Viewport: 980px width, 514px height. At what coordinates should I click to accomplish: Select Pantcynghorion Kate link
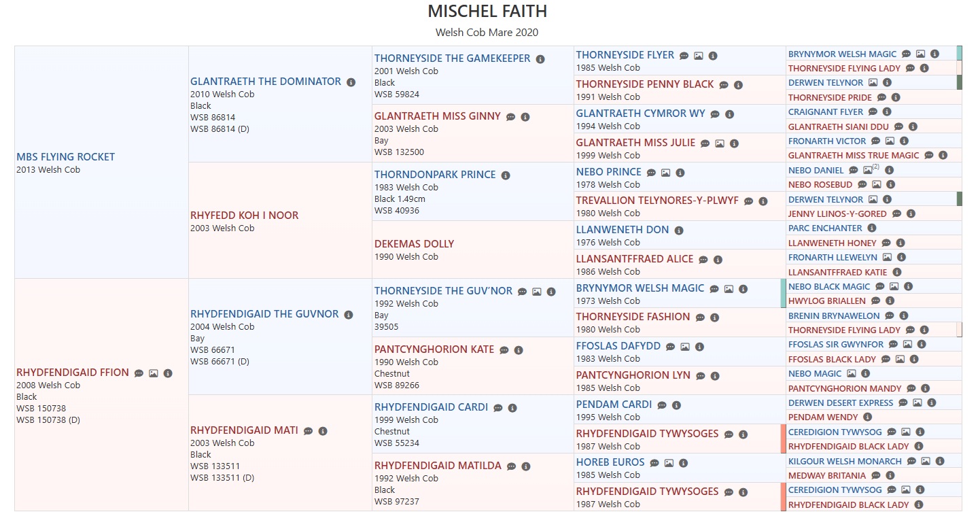(x=434, y=349)
